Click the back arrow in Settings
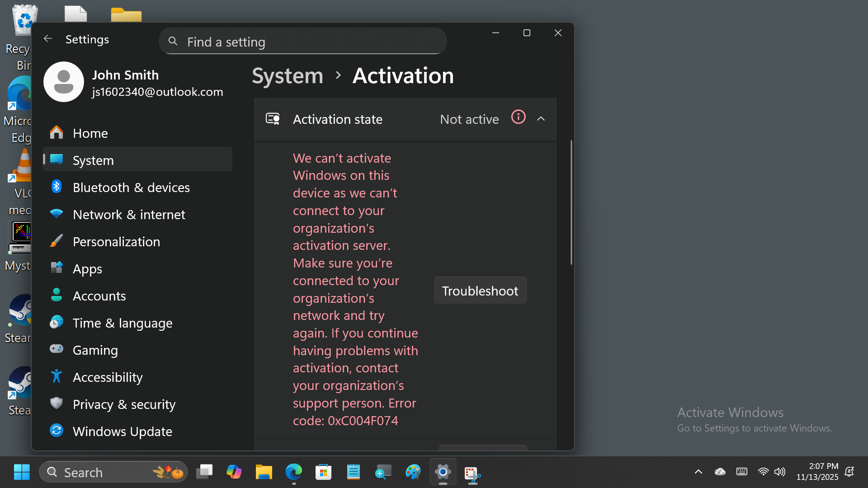 pos(47,39)
